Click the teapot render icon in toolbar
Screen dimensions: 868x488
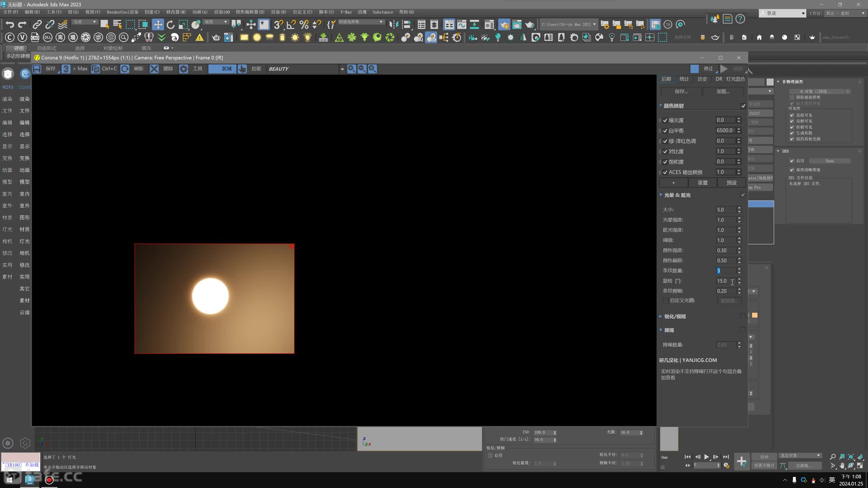(x=529, y=24)
